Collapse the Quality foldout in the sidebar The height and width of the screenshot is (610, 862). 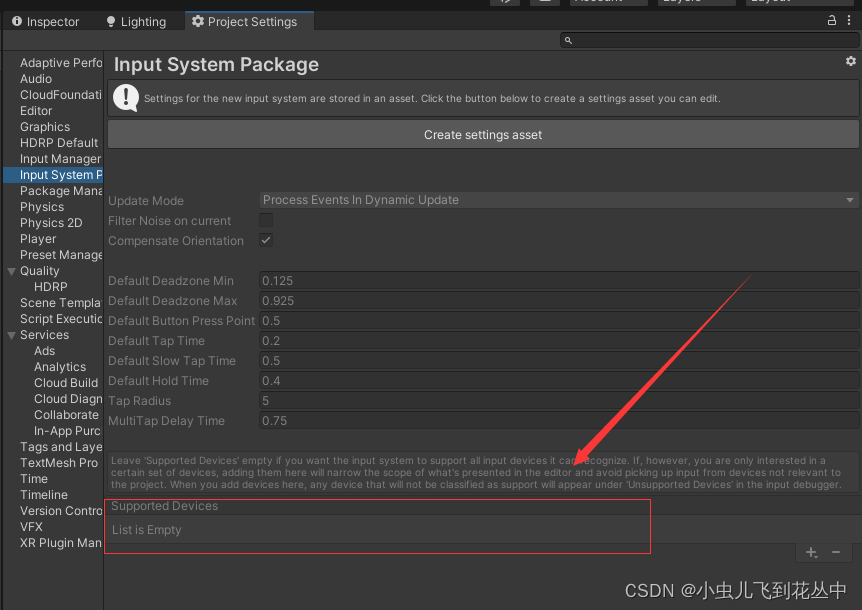click(x=10, y=270)
